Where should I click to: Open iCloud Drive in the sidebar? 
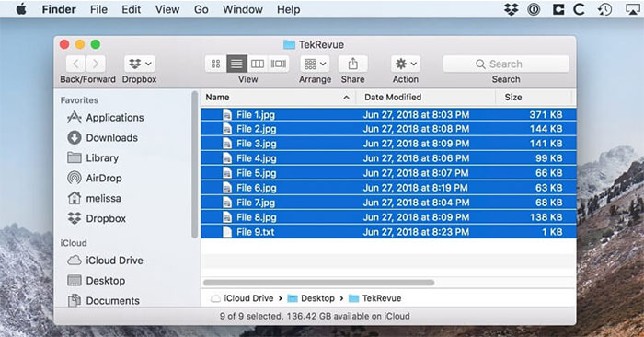[x=105, y=261]
